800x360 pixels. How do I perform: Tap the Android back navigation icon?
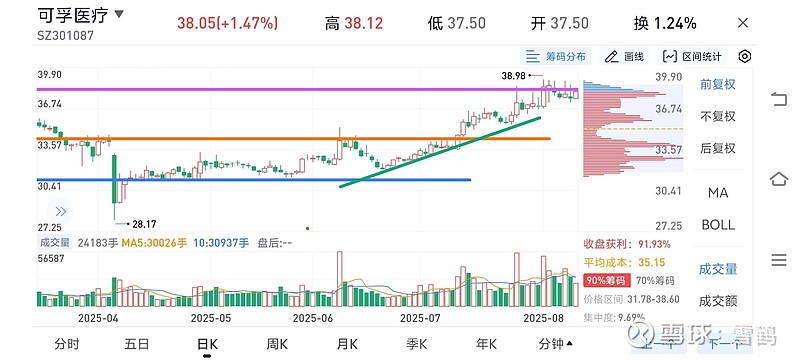779,99
